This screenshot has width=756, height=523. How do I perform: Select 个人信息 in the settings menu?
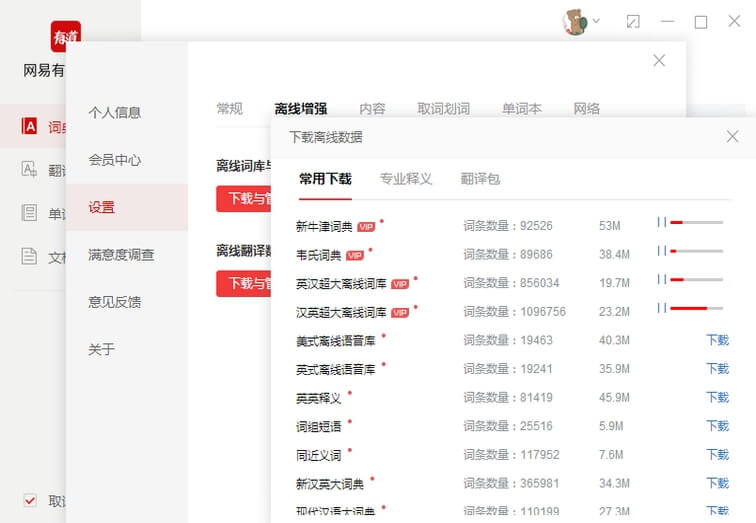coord(114,113)
